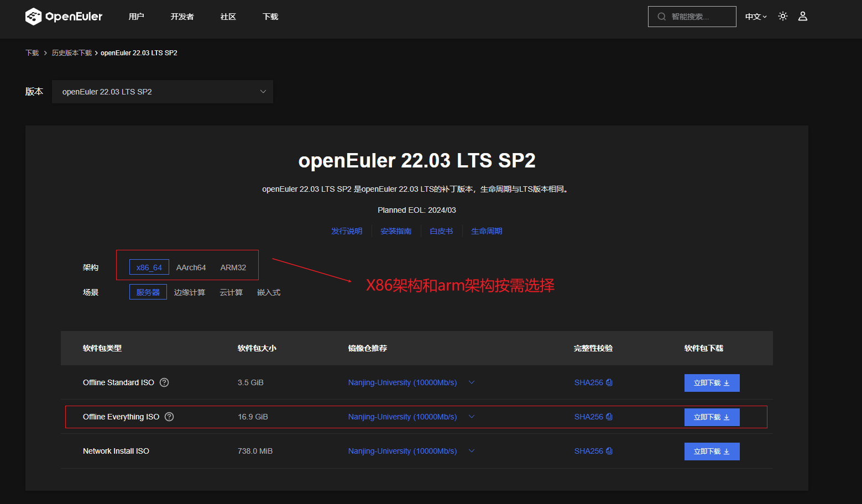This screenshot has width=862, height=504.
Task: Download the Offline Standard ISO
Action: (712, 383)
